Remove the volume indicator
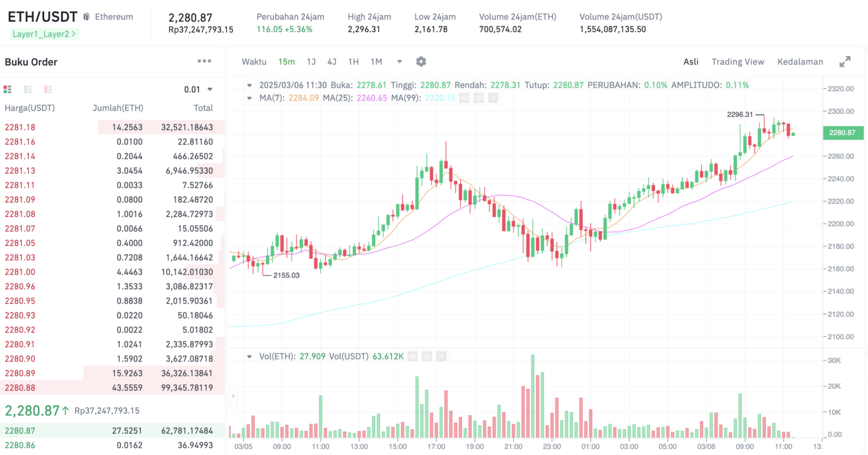The height and width of the screenshot is (455, 868). pos(441,357)
